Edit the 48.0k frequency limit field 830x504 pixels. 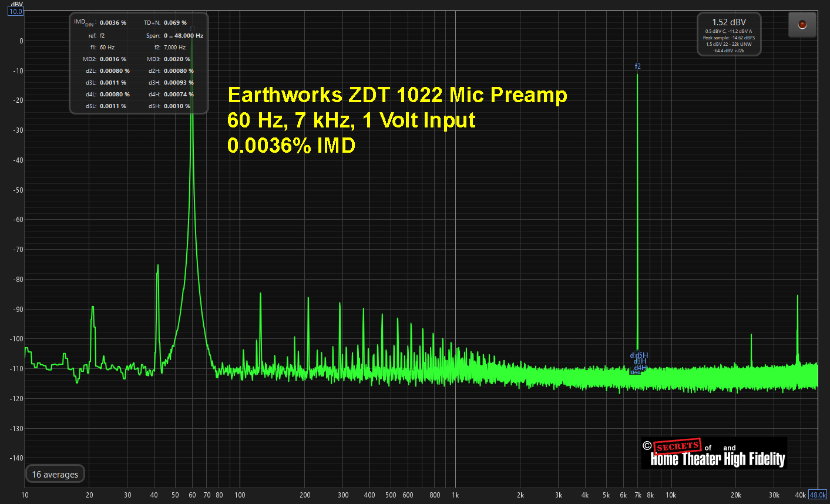tap(818, 495)
